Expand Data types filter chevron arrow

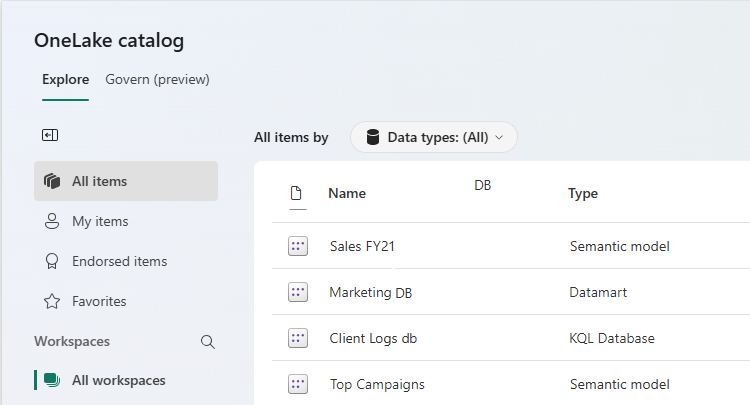(x=499, y=138)
